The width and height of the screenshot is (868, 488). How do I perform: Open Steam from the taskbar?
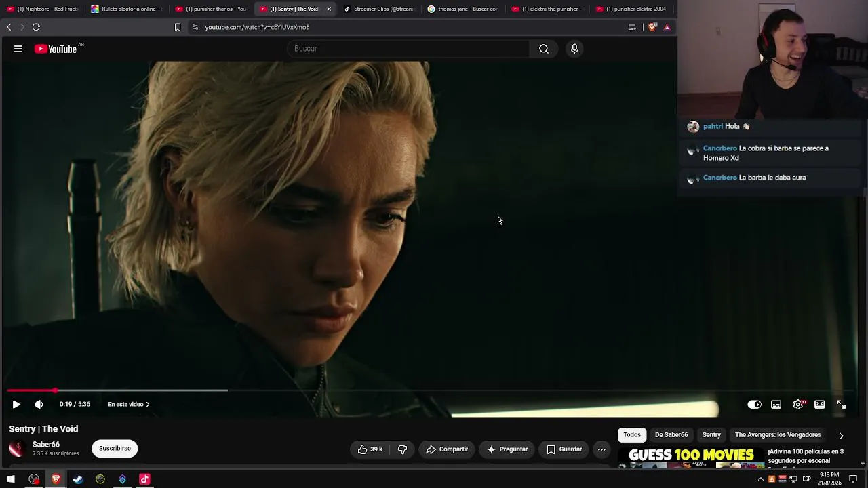tap(78, 479)
